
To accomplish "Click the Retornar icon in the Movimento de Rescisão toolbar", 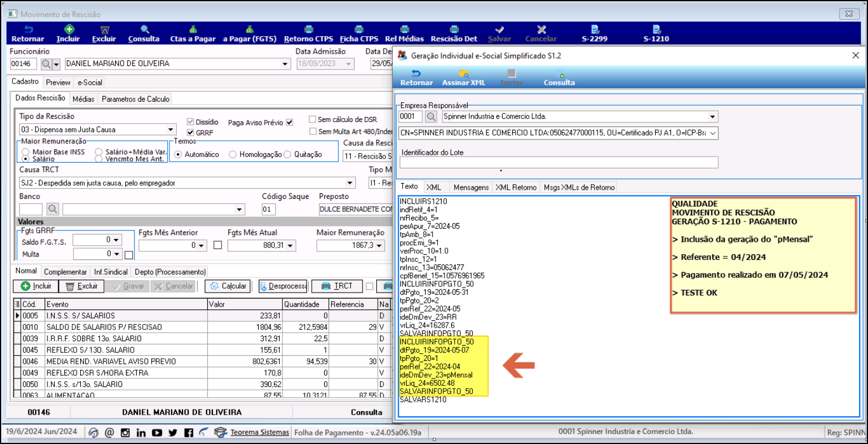I will click(x=28, y=33).
